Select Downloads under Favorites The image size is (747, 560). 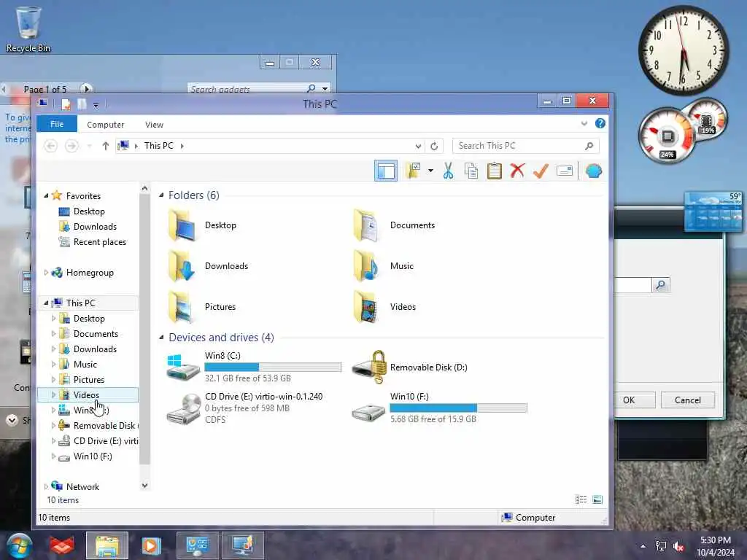click(x=88, y=227)
